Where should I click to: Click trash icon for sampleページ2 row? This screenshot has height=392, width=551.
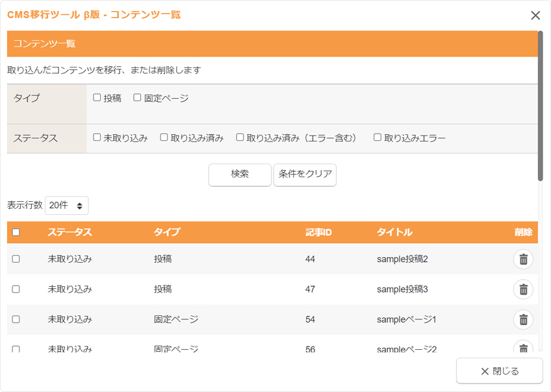523,348
